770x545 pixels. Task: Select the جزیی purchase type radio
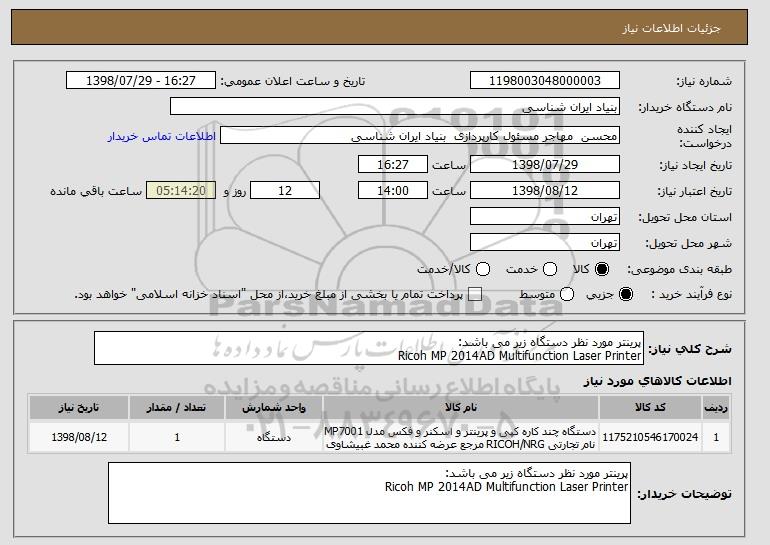point(626,294)
